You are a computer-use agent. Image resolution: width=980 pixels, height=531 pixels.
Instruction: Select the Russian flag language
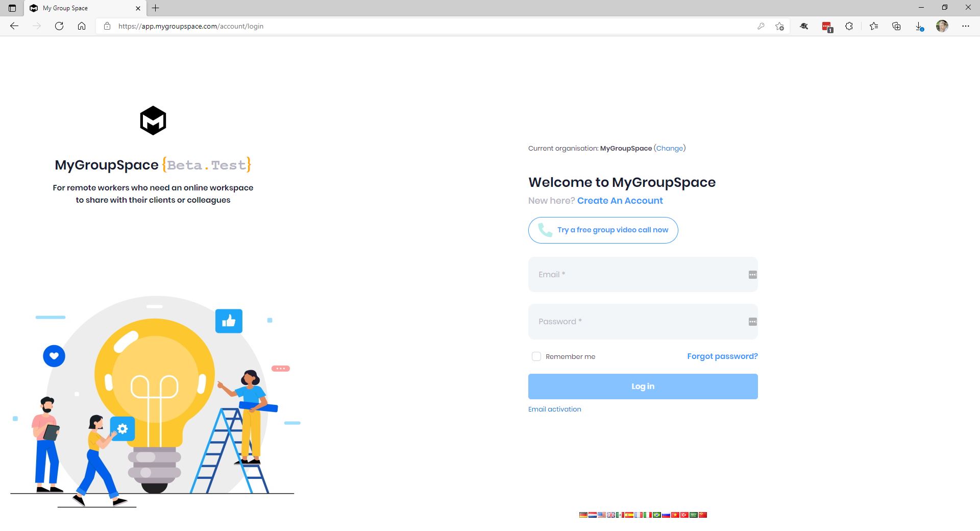click(x=666, y=515)
